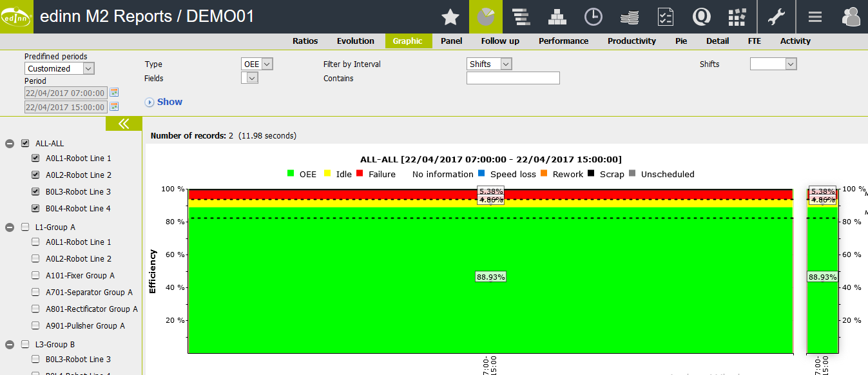Switch to the Pie tab
868x375 pixels.
[681, 41]
